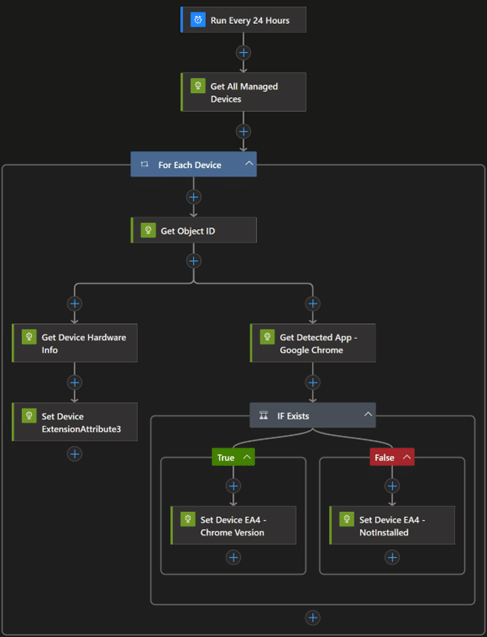Add an action below Set Device EA4 - Chrome Version

233,557
